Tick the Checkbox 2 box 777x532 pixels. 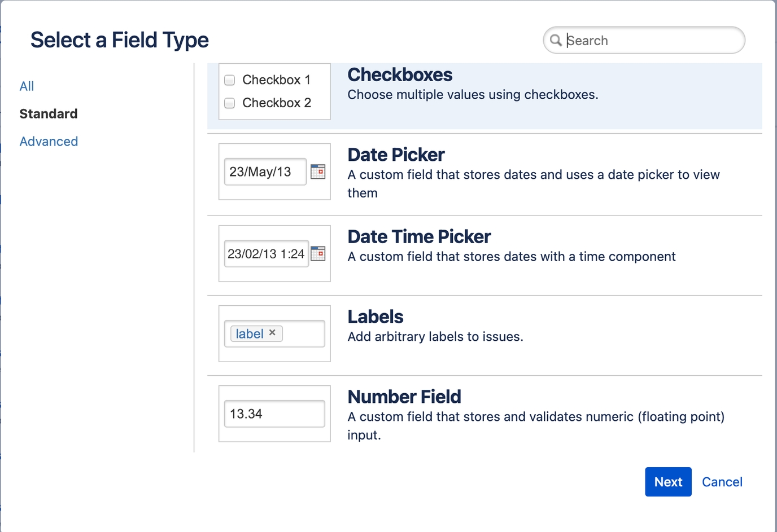230,103
